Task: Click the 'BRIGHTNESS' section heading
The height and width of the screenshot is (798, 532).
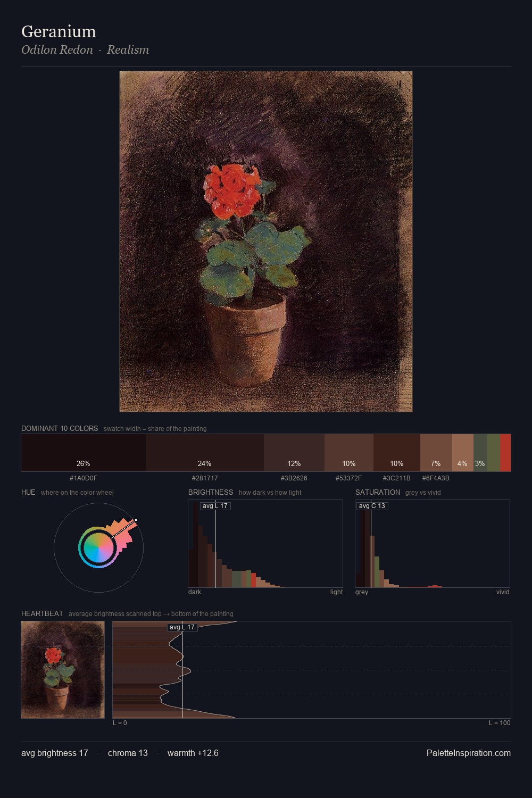Action: point(211,492)
